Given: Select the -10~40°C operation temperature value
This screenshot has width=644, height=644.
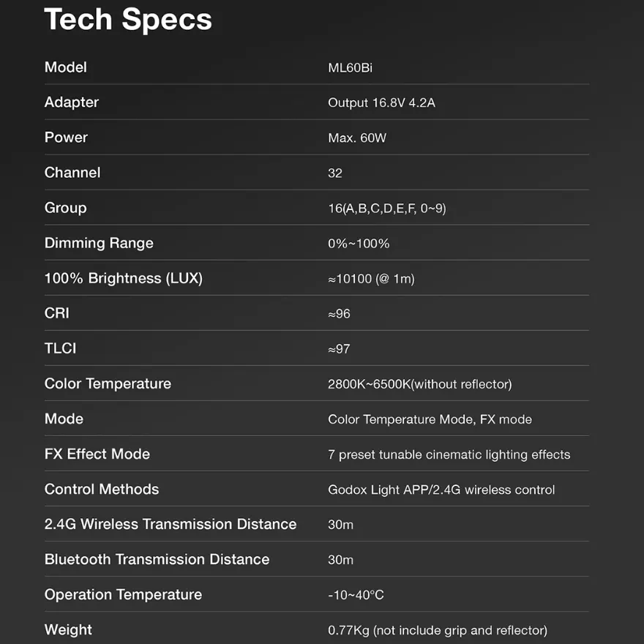Looking at the screenshot, I should coord(356,595).
